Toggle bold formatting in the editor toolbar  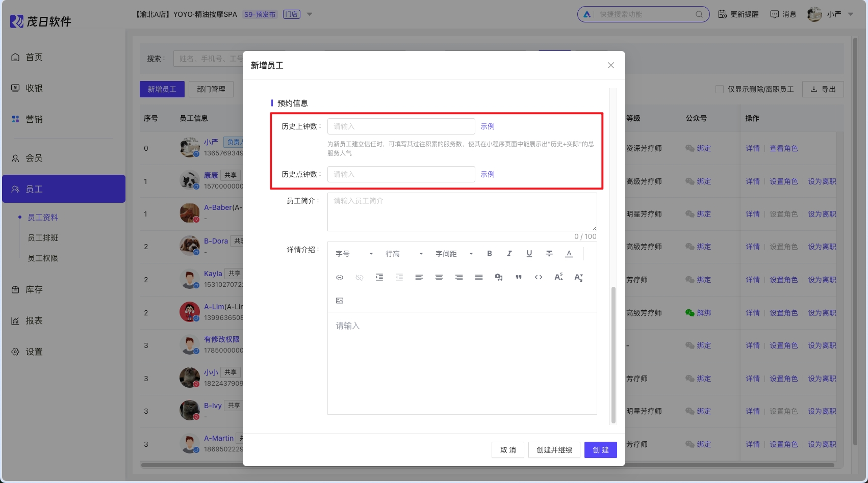point(490,254)
